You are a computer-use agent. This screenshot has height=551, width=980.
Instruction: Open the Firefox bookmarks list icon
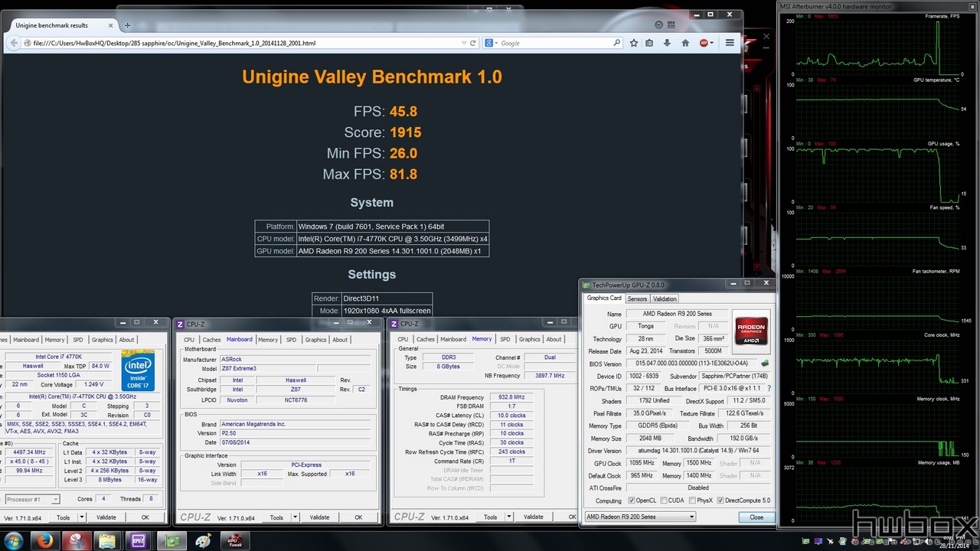point(649,43)
